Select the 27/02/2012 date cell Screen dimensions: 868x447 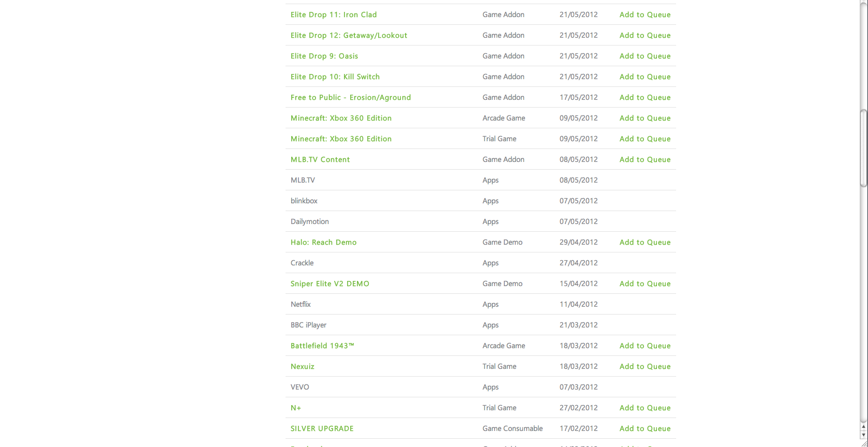[578, 408]
